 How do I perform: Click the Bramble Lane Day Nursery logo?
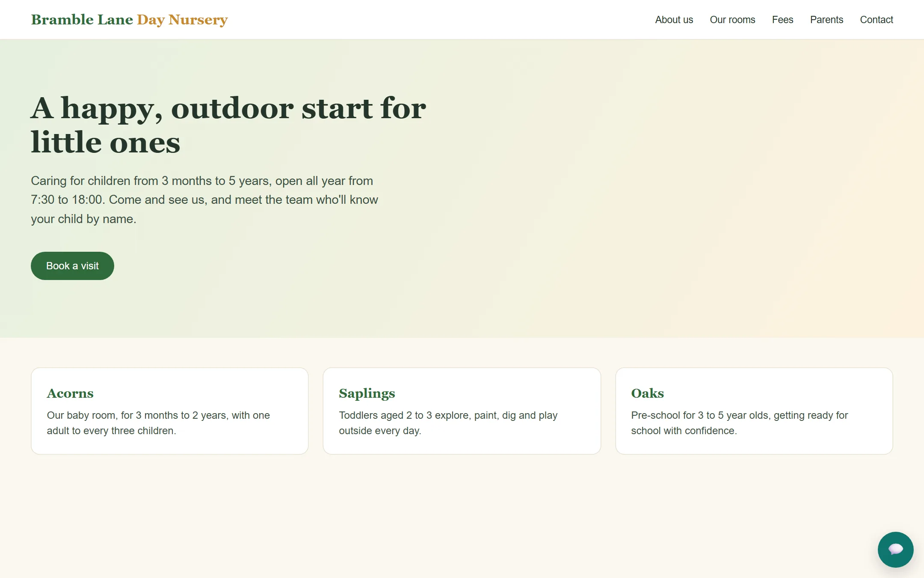coord(129,20)
